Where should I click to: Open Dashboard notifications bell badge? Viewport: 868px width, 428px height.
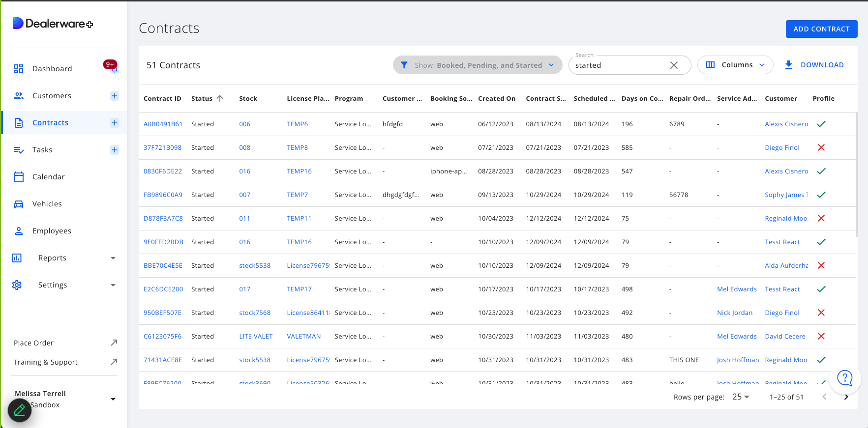click(111, 65)
